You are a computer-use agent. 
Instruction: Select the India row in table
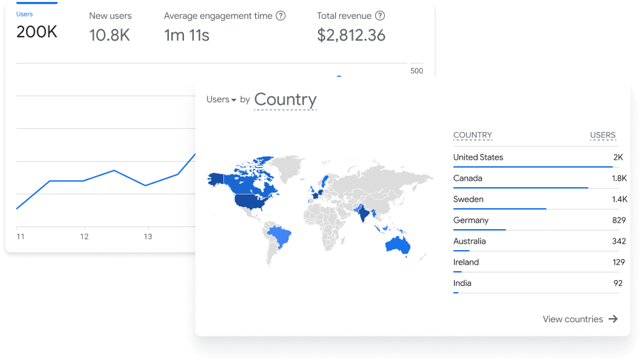(x=538, y=283)
